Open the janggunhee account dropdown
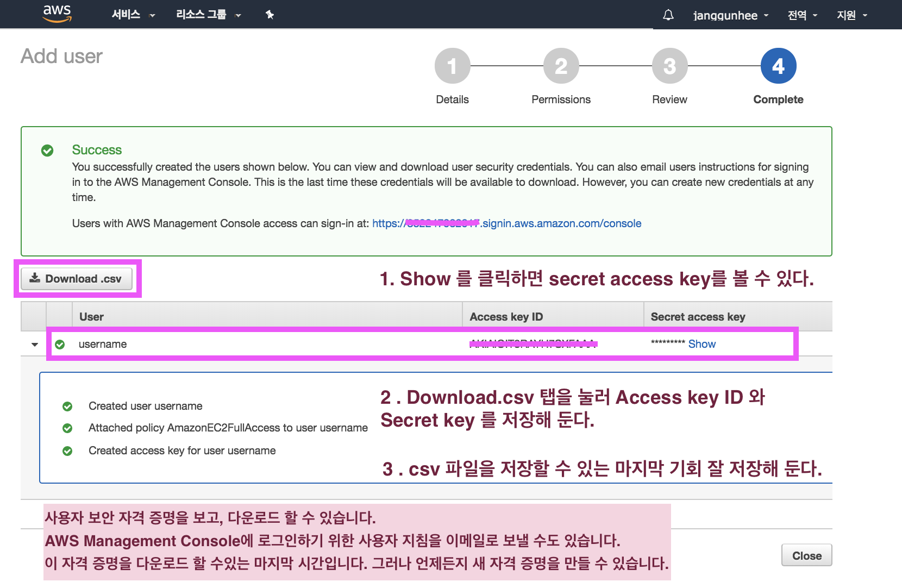Screen dimensions: 902x588 pyautogui.click(x=731, y=15)
